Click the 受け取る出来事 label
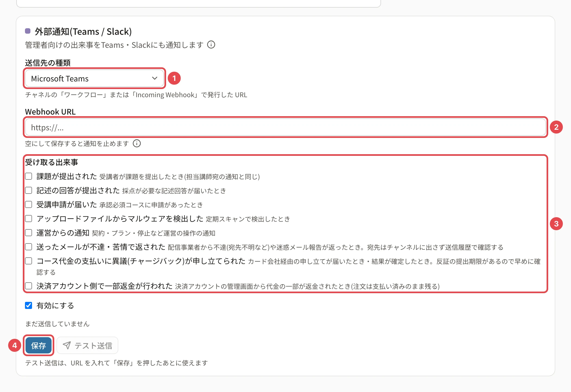Viewport: 571px width, 392px height. click(52, 162)
